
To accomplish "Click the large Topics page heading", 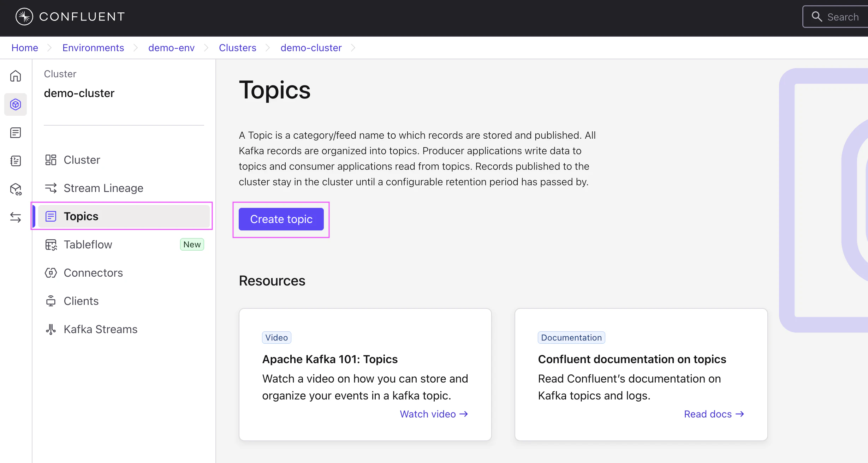I will (275, 90).
